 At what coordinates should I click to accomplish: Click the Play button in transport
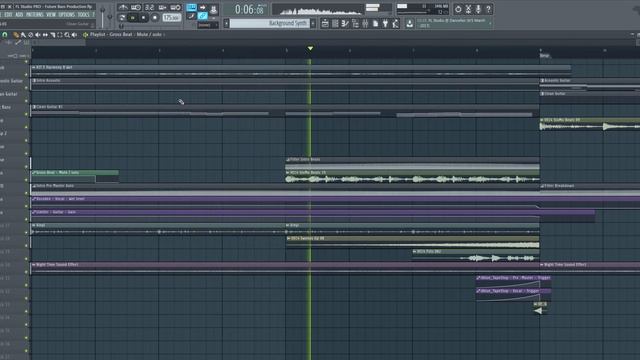pos(133,18)
